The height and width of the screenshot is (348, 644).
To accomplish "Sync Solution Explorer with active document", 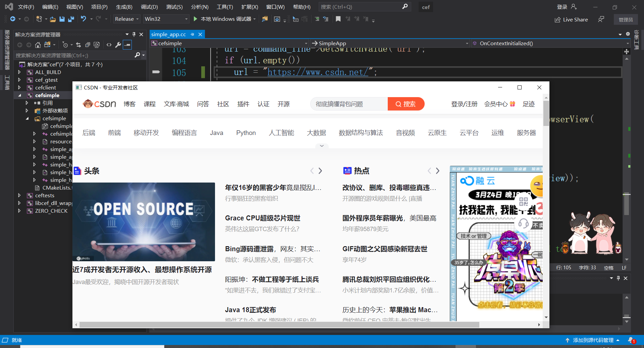I will [x=78, y=45].
